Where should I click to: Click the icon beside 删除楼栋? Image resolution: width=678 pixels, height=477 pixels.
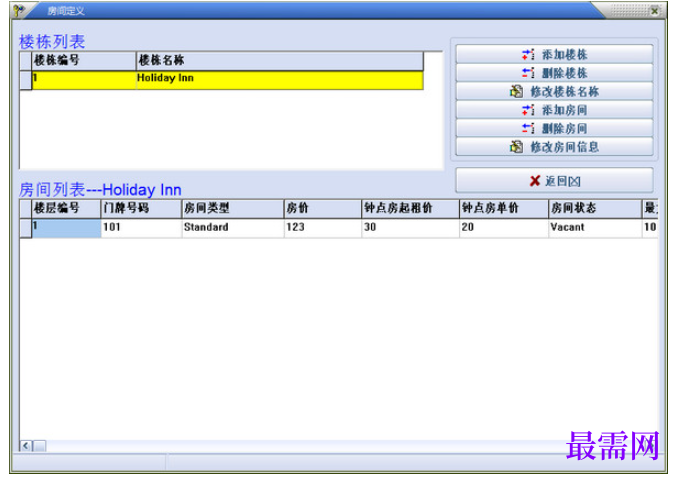(528, 73)
